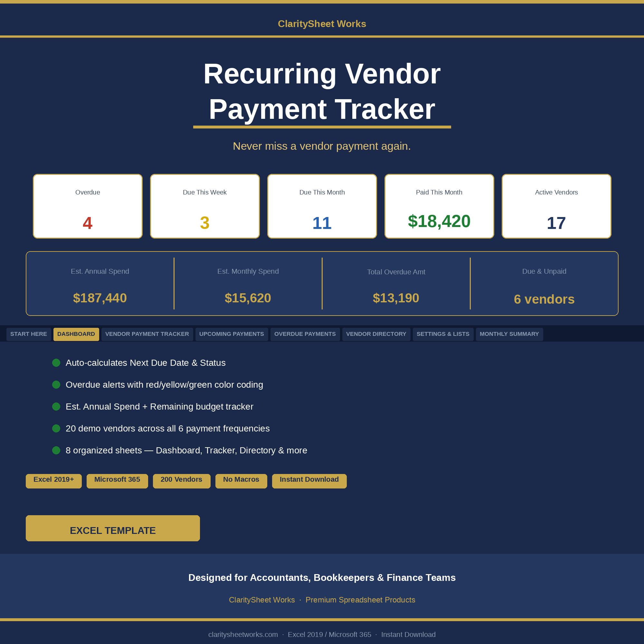Select the Overdue card showing 4
Viewport: 644px width, 644px height.
pos(88,206)
